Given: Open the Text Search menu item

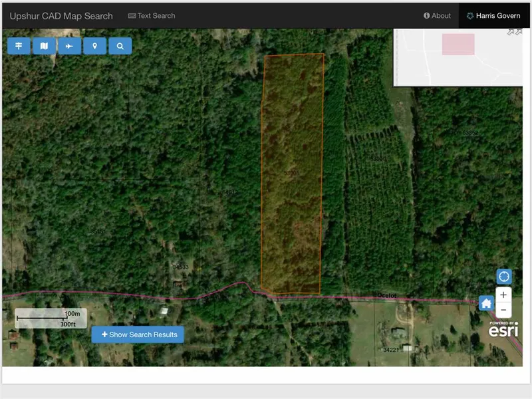Looking at the screenshot, I should click(152, 16).
